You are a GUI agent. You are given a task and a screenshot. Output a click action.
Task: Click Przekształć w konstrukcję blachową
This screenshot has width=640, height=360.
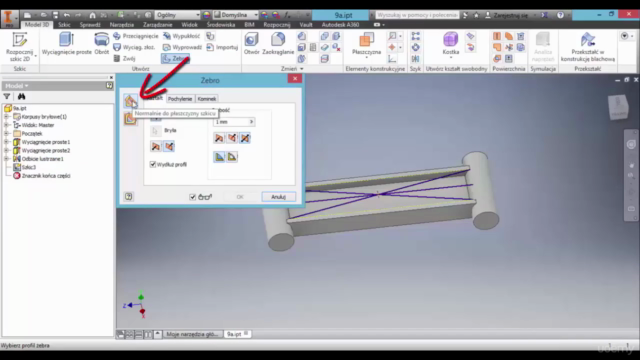pyautogui.click(x=588, y=47)
